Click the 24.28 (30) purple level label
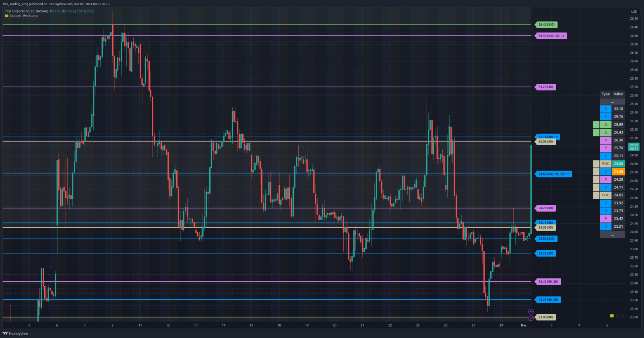 coord(545,208)
